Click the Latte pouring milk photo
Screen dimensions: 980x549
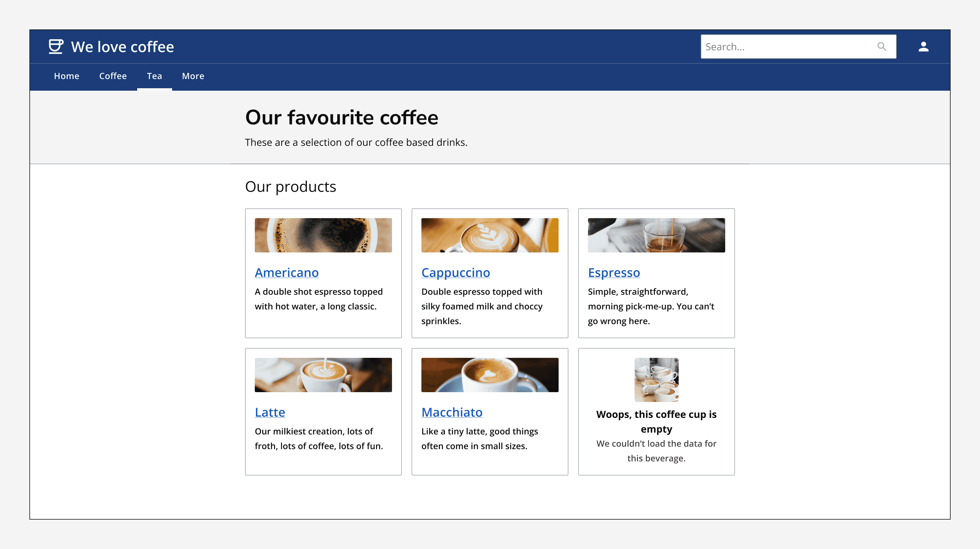pos(323,374)
